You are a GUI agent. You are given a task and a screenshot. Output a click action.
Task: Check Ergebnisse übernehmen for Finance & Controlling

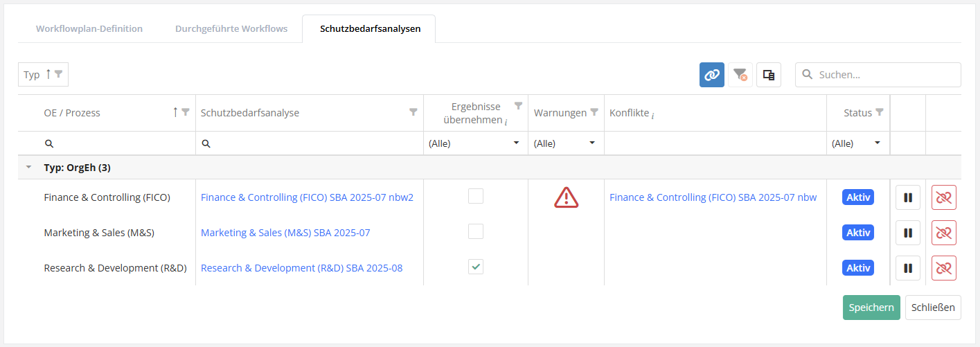[476, 196]
